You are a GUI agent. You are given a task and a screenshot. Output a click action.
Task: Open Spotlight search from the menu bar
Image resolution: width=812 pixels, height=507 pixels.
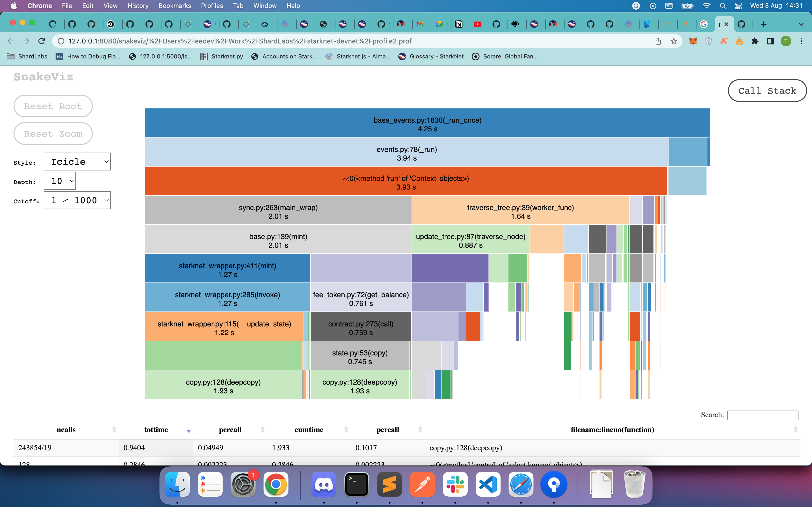[x=723, y=6]
